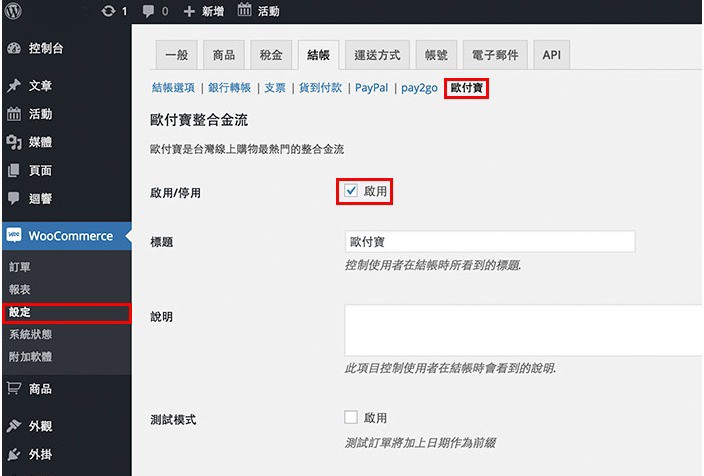704x476 pixels.
Task: Open the 迴響 menu label
Action: tap(40, 198)
